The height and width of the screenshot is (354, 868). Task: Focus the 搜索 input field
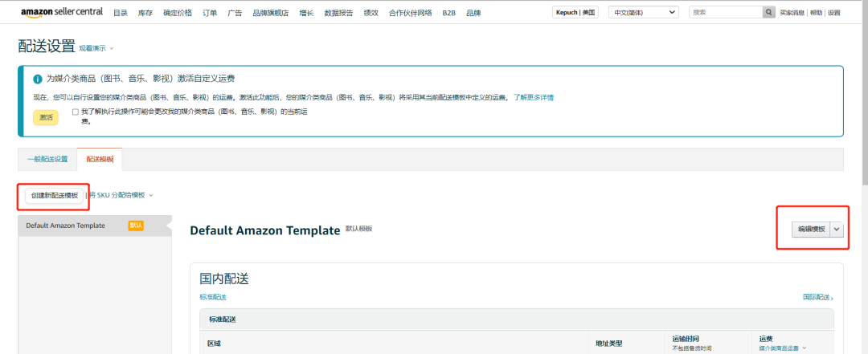(x=726, y=12)
